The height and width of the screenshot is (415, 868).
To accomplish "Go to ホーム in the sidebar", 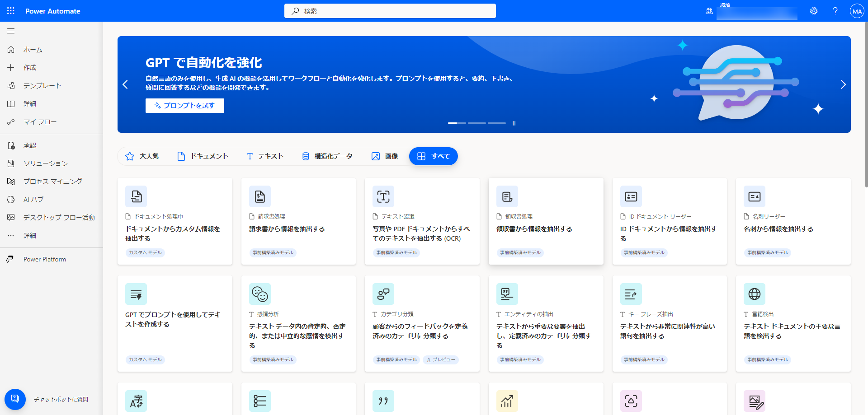I will click(x=52, y=50).
